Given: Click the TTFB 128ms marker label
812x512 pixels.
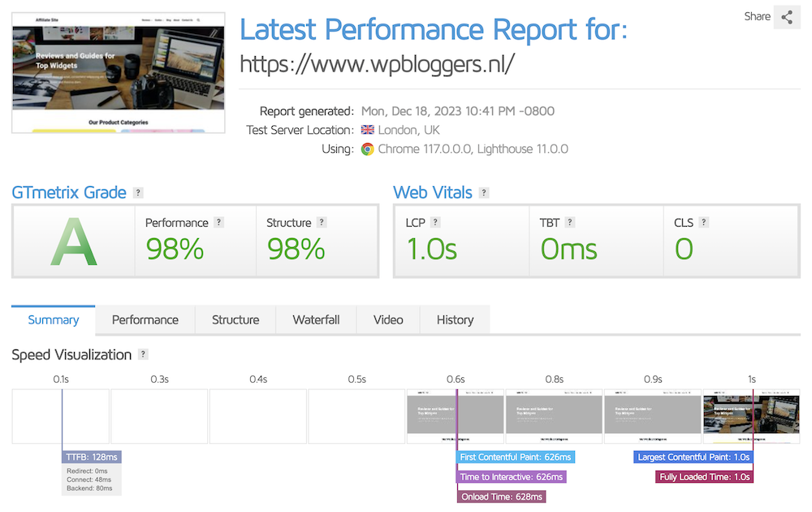Looking at the screenshot, I should pyautogui.click(x=92, y=458).
